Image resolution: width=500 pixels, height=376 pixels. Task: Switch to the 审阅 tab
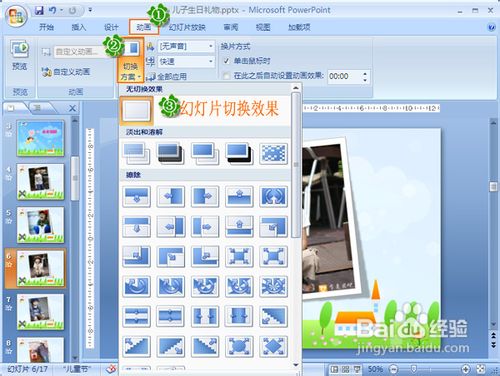click(231, 27)
